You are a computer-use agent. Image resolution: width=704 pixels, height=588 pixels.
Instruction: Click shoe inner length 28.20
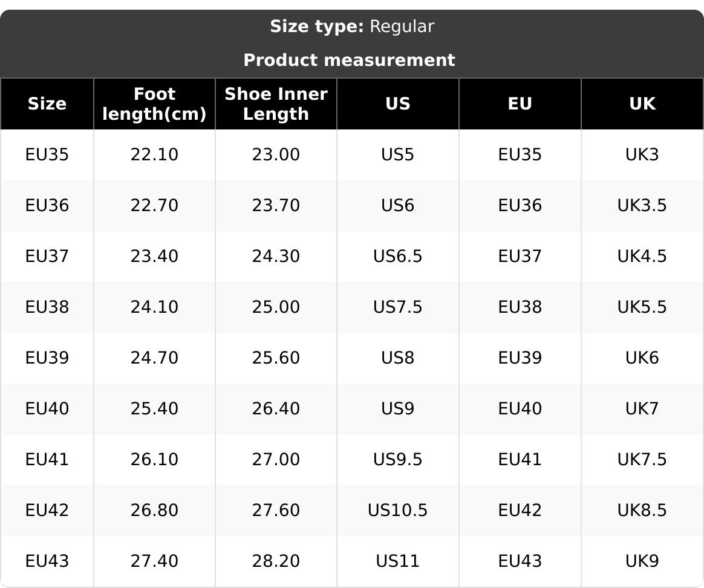276,561
